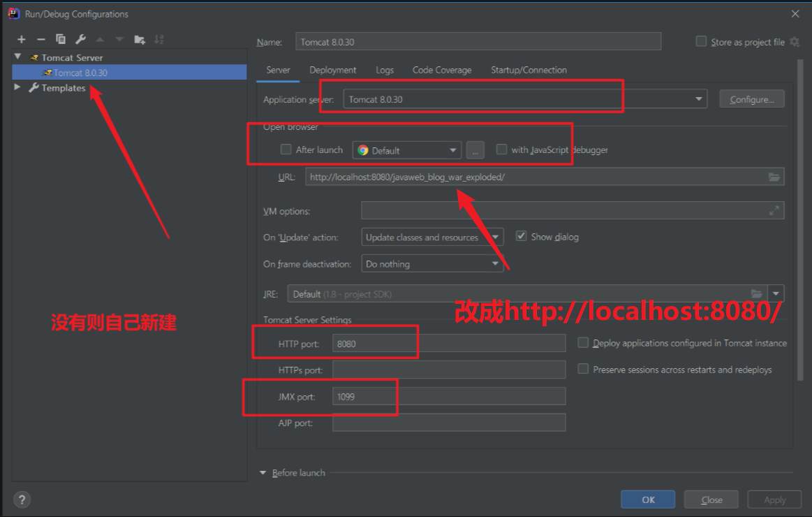Click the Name input field
This screenshot has width=812, height=517.
point(478,41)
